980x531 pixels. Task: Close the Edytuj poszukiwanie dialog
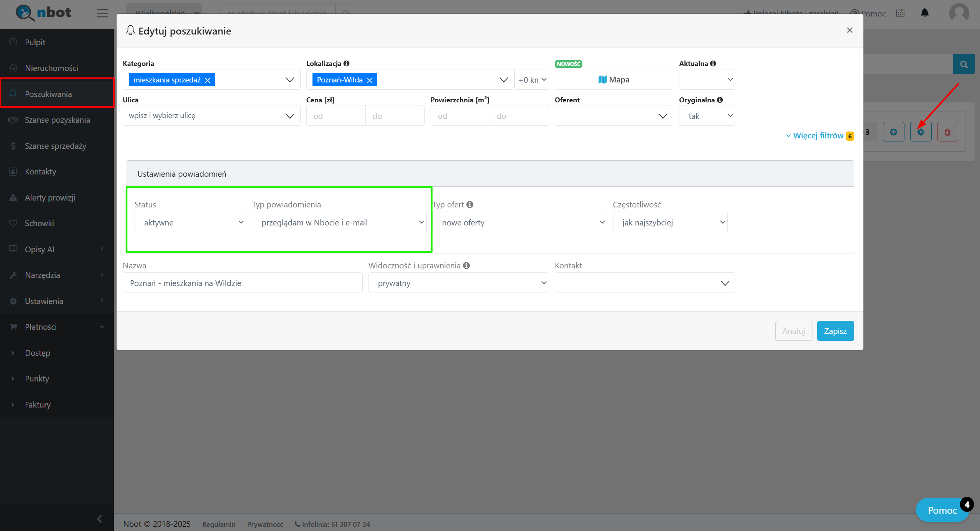pyautogui.click(x=850, y=30)
